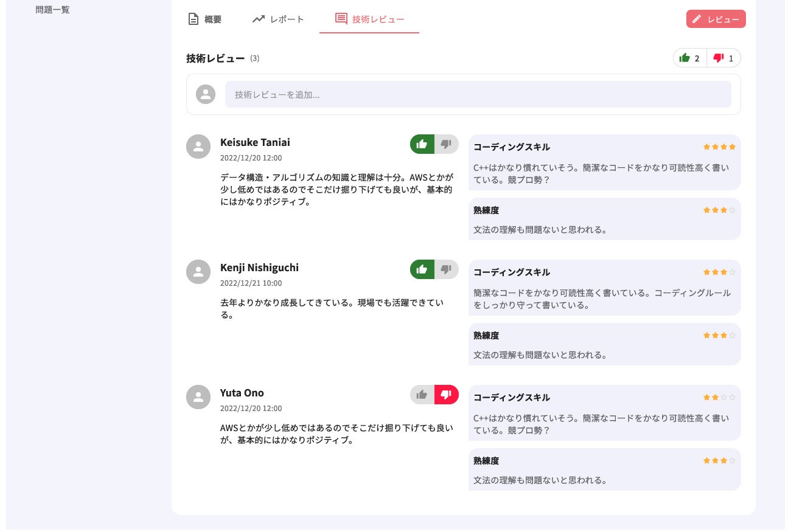Image resolution: width=791 pixels, height=532 pixels.
Task: Switch to the レポート tab
Action: 278,19
